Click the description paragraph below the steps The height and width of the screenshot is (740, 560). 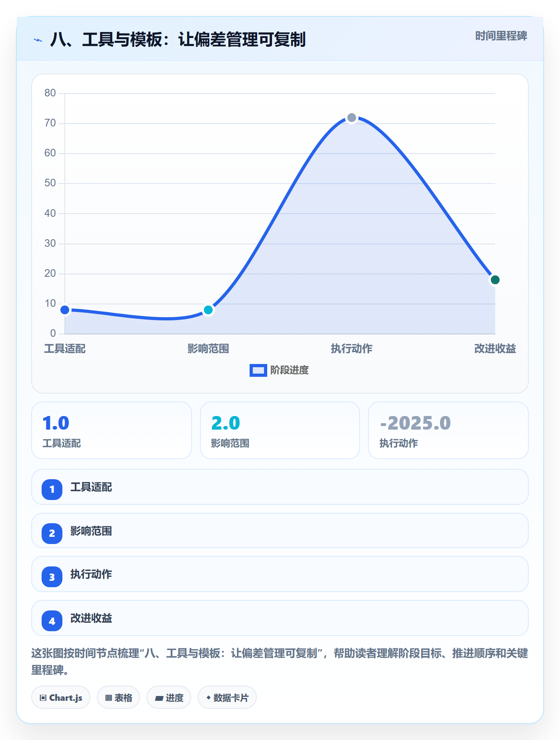tap(280, 662)
